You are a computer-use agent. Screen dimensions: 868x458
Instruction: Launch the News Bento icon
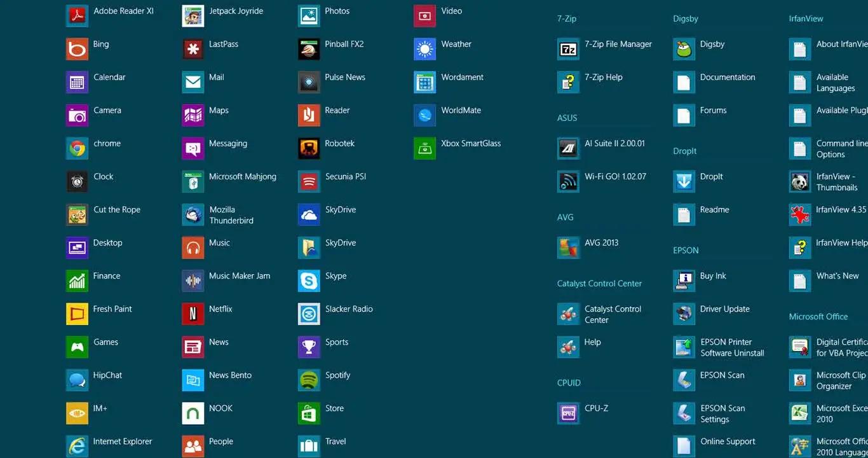(193, 380)
